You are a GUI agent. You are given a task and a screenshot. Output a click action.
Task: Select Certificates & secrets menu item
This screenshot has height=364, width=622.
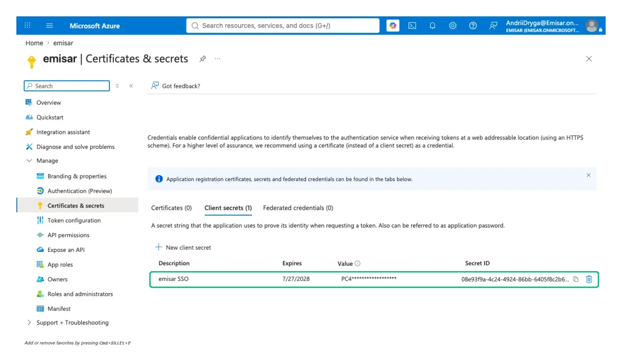77,205
